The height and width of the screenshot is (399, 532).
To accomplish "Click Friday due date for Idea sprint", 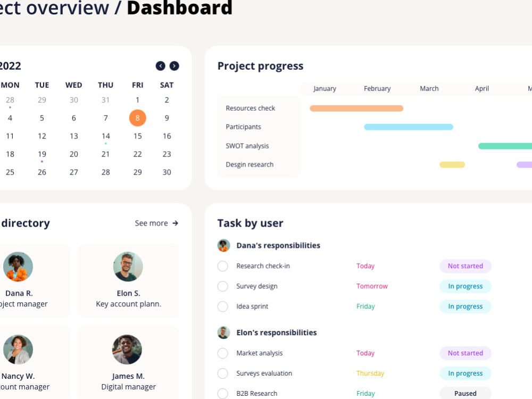I will [x=365, y=306].
